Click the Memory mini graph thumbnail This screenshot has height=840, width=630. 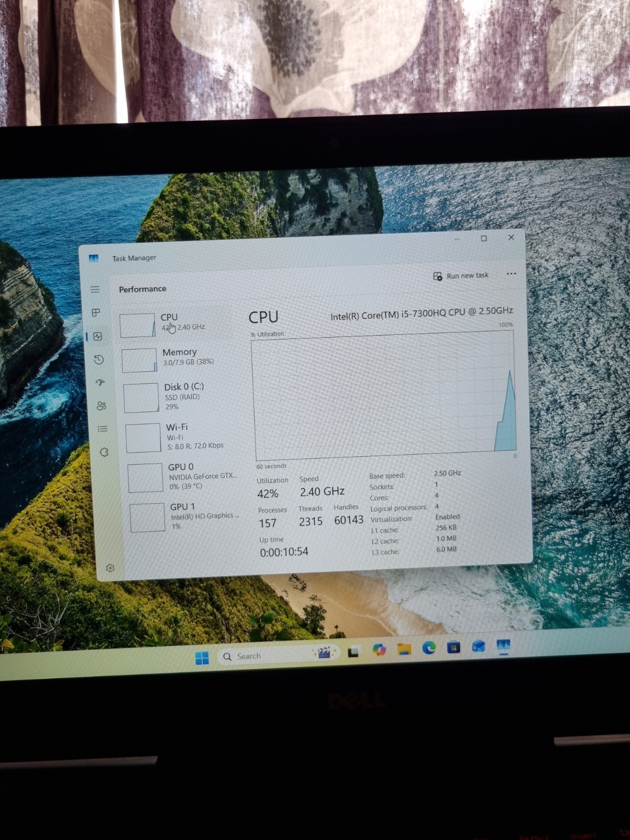click(x=139, y=360)
